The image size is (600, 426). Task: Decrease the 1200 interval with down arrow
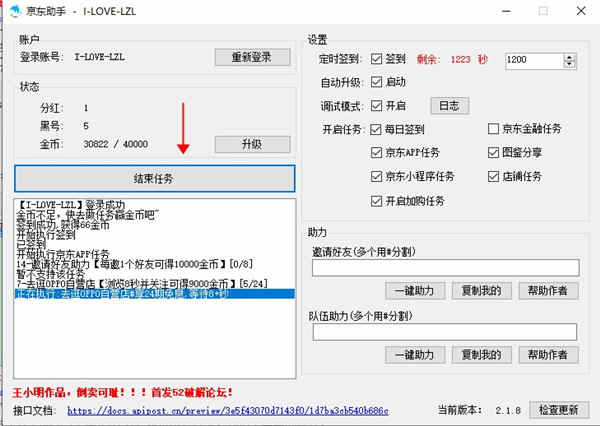pos(570,64)
